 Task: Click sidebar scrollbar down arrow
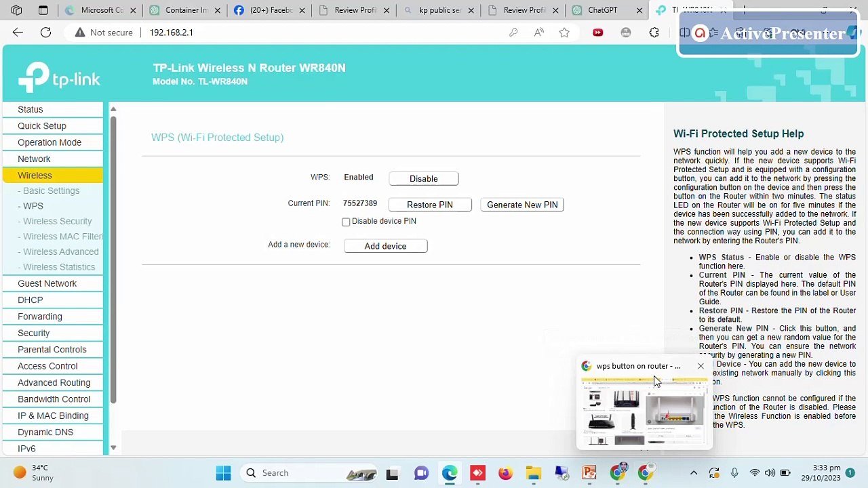(x=113, y=448)
